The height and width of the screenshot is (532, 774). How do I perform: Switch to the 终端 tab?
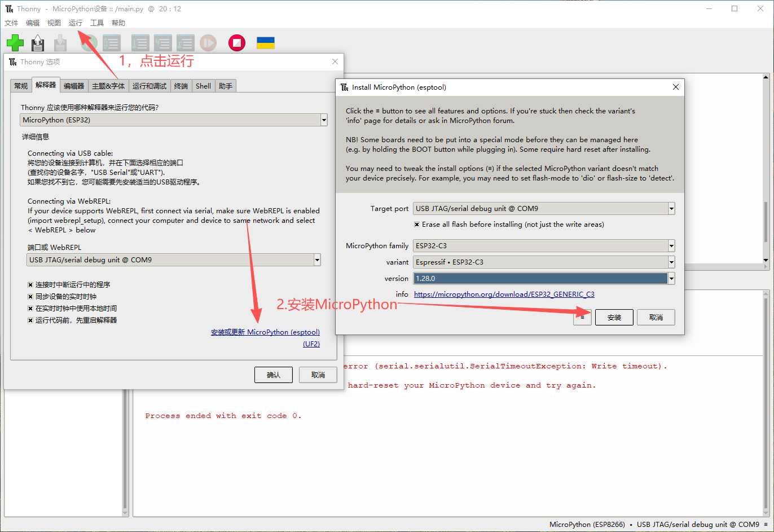click(181, 86)
